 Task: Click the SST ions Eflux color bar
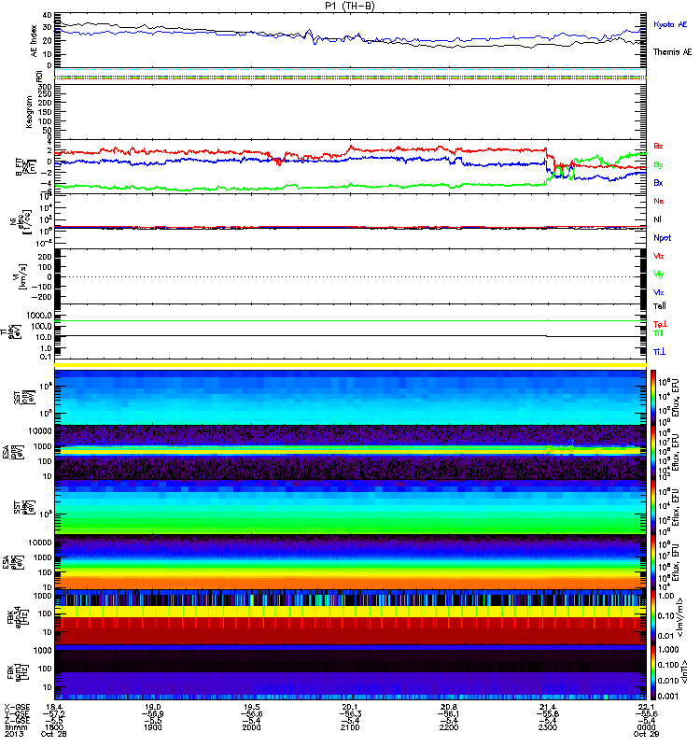pyautogui.click(x=653, y=398)
